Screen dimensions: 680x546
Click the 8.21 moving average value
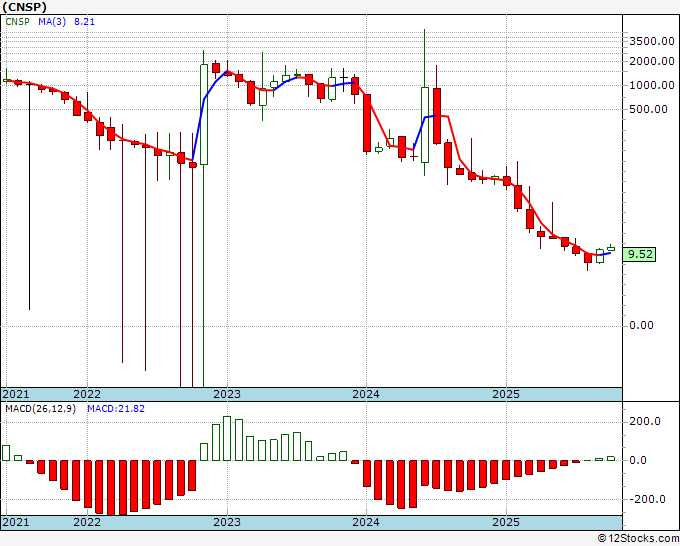click(x=84, y=22)
